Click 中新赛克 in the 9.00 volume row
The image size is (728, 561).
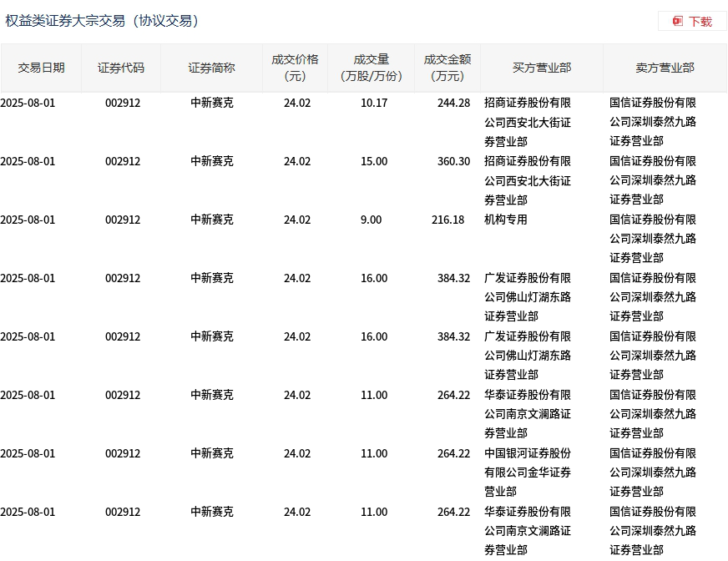pos(212,220)
